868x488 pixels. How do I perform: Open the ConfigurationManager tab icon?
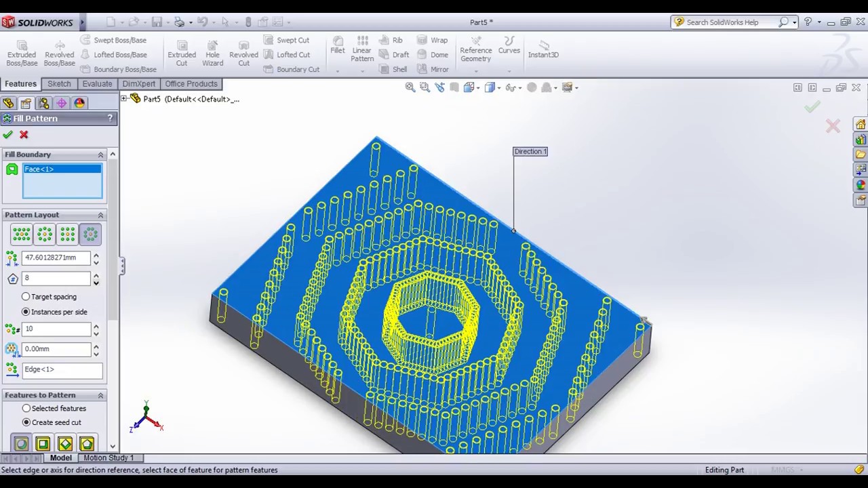(43, 103)
